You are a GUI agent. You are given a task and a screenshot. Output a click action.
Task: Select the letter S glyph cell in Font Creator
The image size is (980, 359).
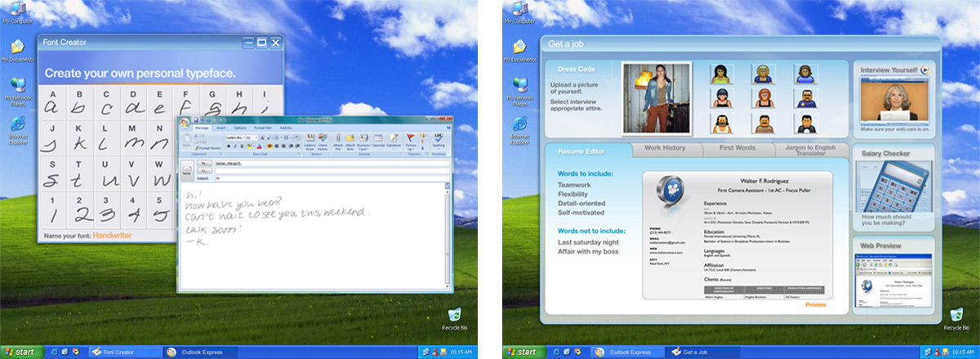(51, 174)
